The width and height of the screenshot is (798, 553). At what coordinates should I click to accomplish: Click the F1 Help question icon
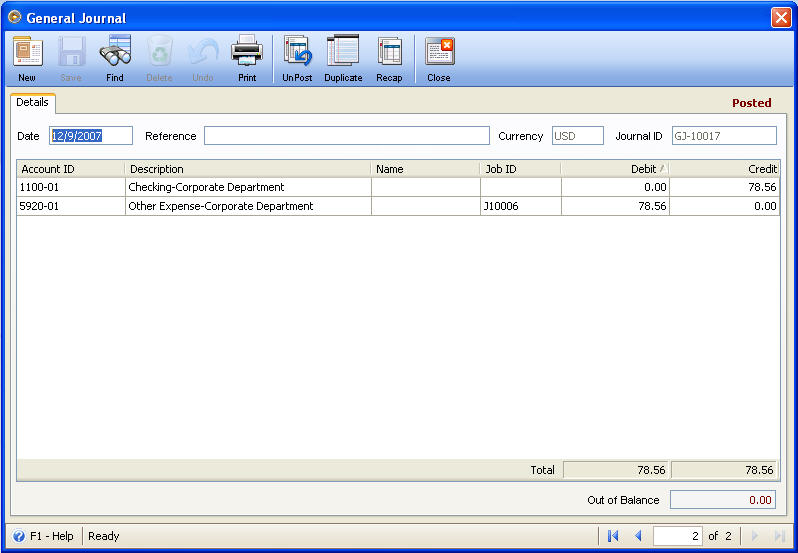coord(19,536)
